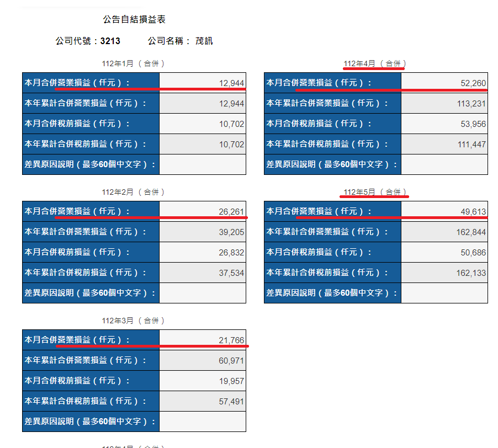Click the 112年5月 (合併) table heading
This screenshot has height=448, width=498.
point(375,192)
